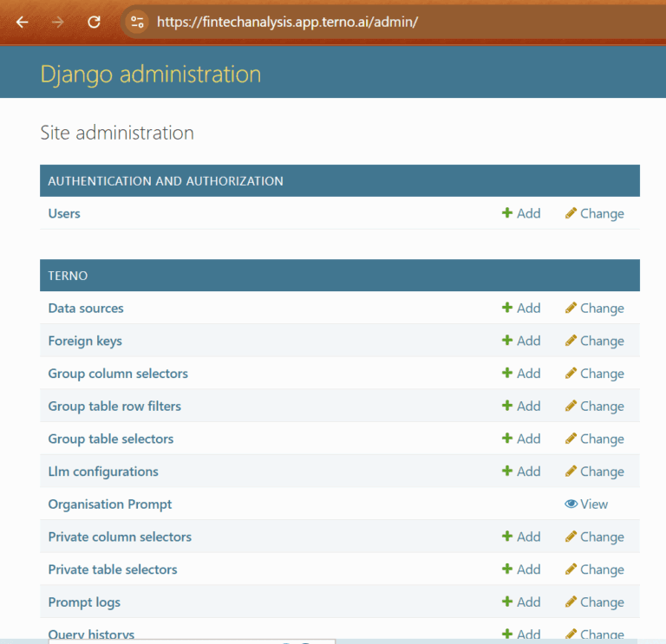Click plus Add icon for Prompt logs
The width and height of the screenshot is (666, 644).
point(507,602)
